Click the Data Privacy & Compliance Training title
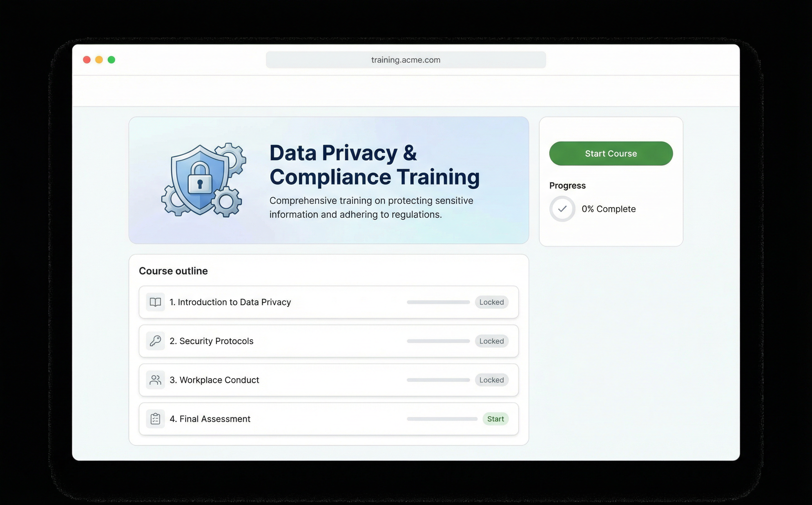Screen dimensions: 812x505 pos(374,165)
